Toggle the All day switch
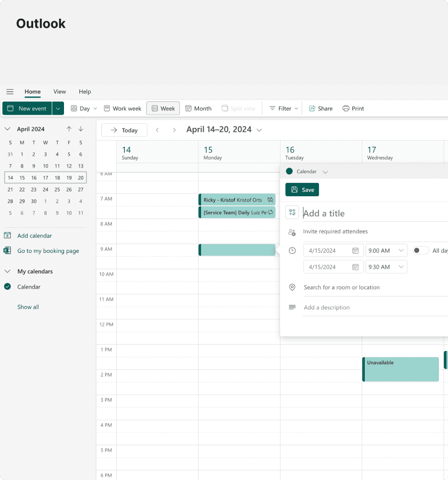448x480 pixels. [x=420, y=251]
